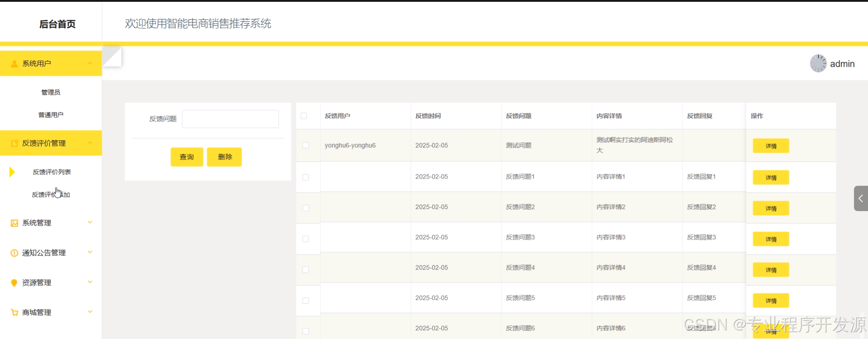The width and height of the screenshot is (868, 339).
Task: Open 详情 for 测试问题 row
Action: [771, 146]
